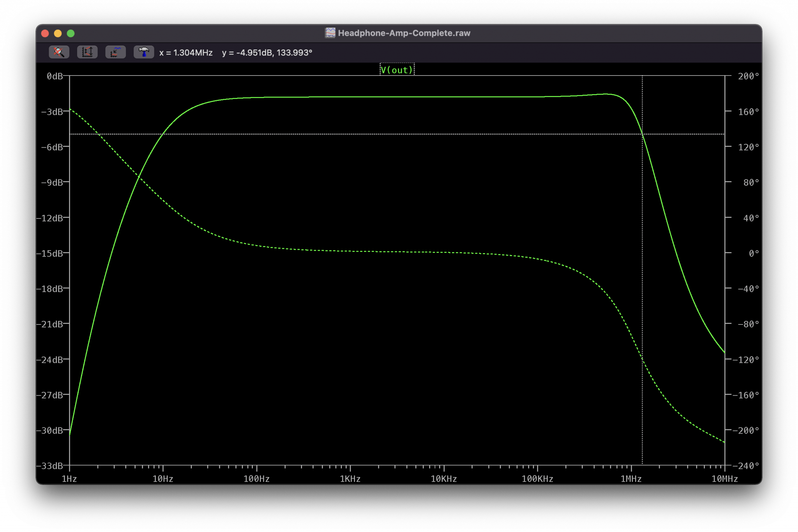Click the 80° phase axis label

click(751, 183)
